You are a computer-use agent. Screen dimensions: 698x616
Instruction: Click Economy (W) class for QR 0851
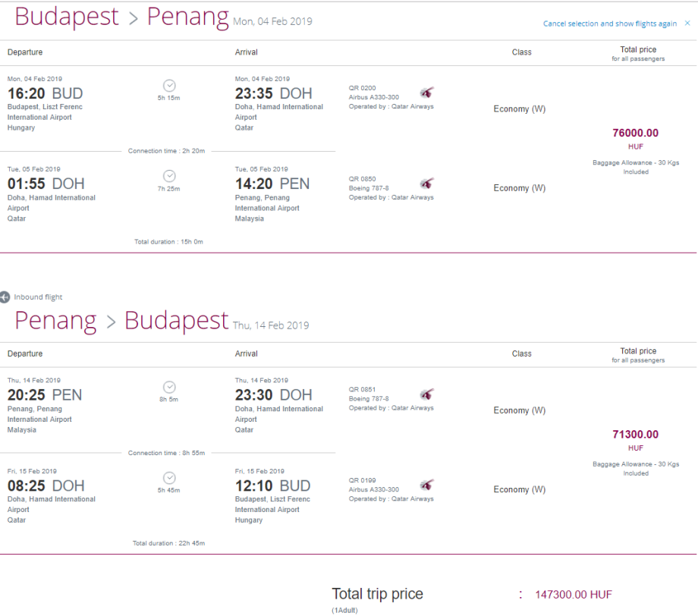(519, 410)
